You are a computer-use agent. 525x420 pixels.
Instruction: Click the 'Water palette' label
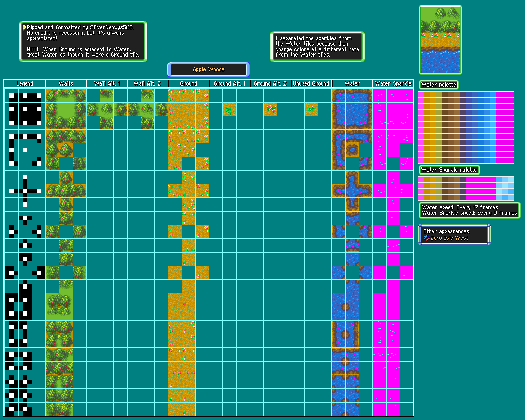(x=439, y=85)
